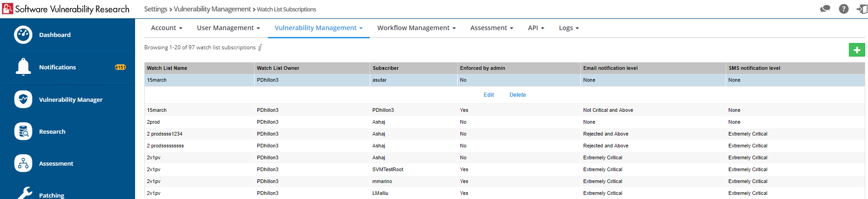The height and width of the screenshot is (199, 868).
Task: Open Research section in sidebar
Action: coord(52,131)
